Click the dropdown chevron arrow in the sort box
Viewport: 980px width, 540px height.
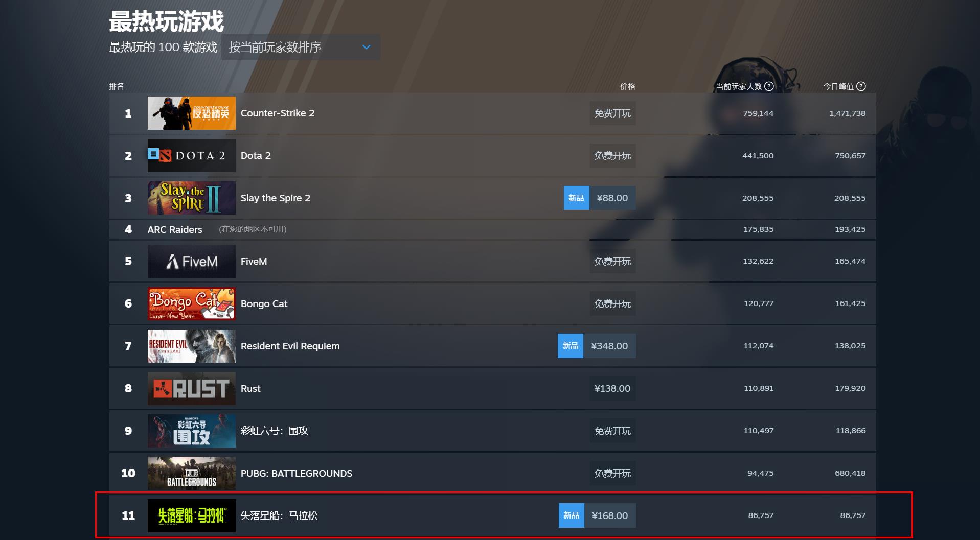[366, 47]
